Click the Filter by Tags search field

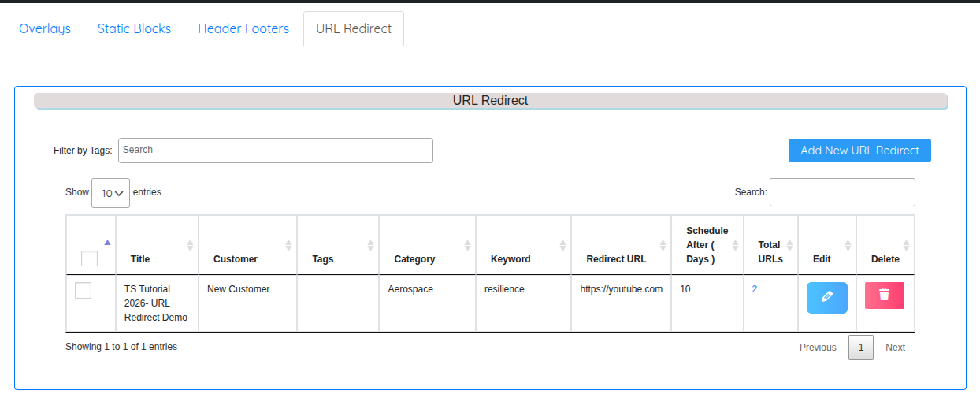click(275, 151)
